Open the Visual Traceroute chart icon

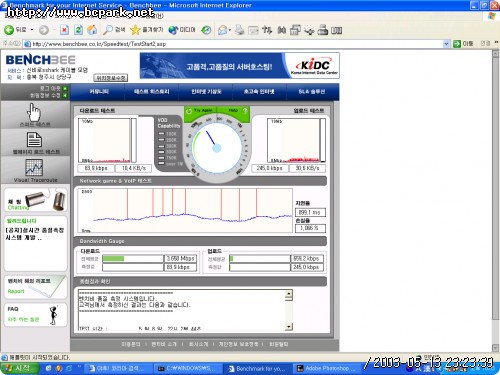34,168
